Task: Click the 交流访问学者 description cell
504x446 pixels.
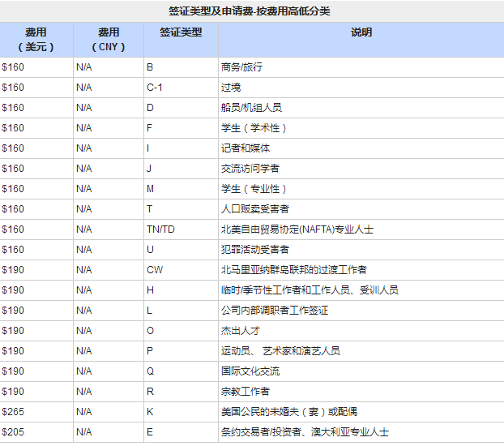Action: (x=250, y=169)
